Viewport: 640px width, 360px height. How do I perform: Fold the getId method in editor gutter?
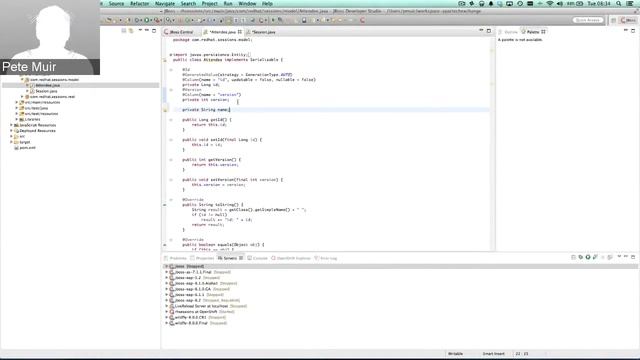coord(171,120)
